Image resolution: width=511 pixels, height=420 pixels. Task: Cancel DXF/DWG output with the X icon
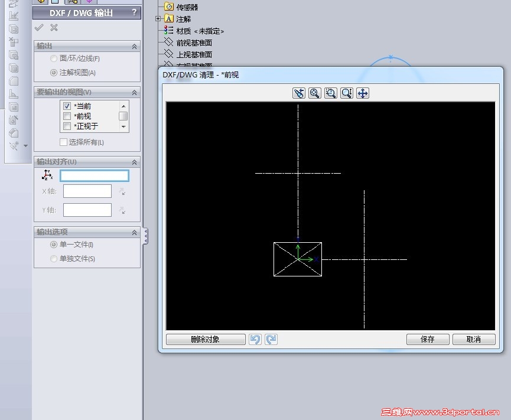tap(54, 28)
